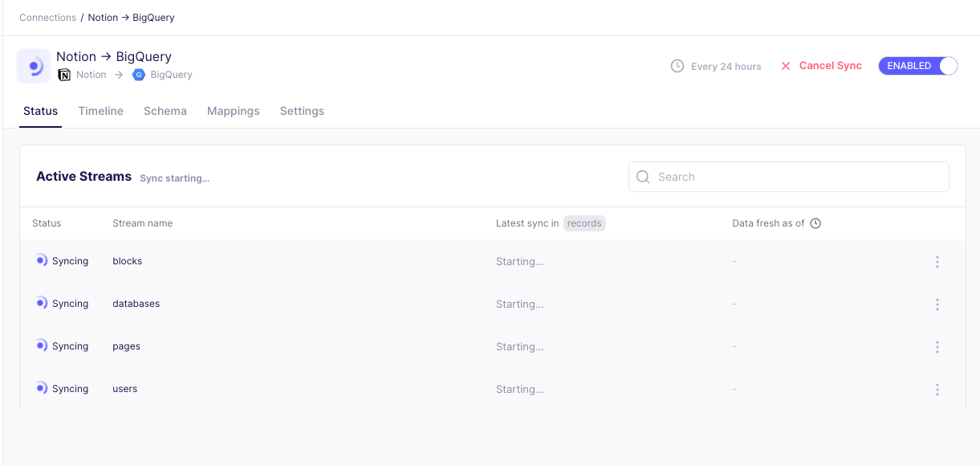Image resolution: width=980 pixels, height=466 pixels.
Task: Click the Status column header
Action: pyautogui.click(x=47, y=223)
